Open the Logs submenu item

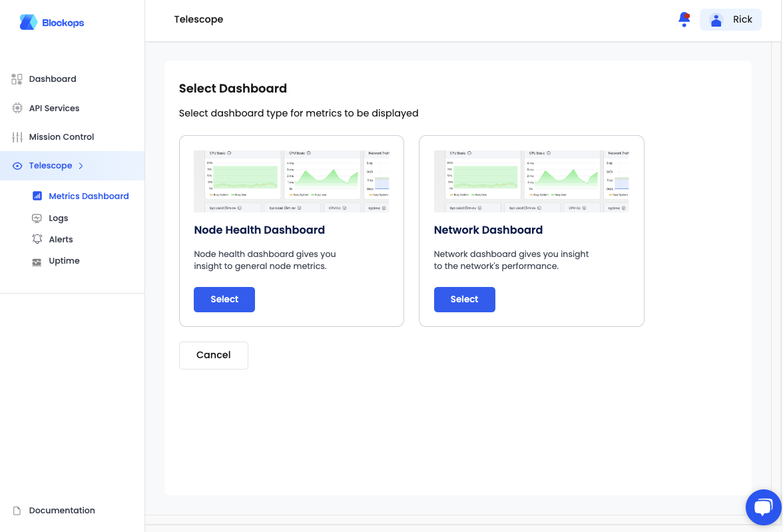pyautogui.click(x=59, y=218)
